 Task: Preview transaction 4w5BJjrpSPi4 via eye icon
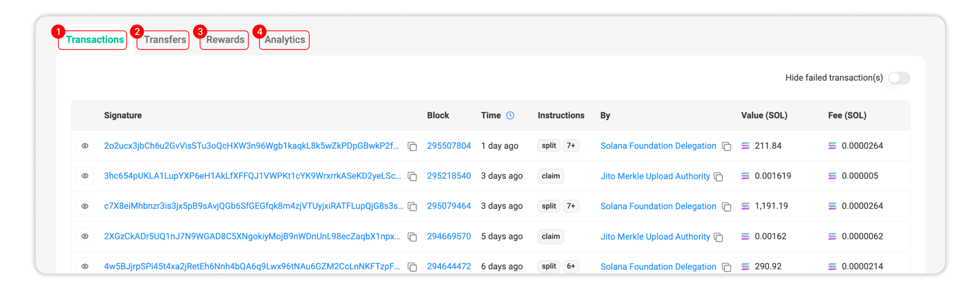click(85, 266)
